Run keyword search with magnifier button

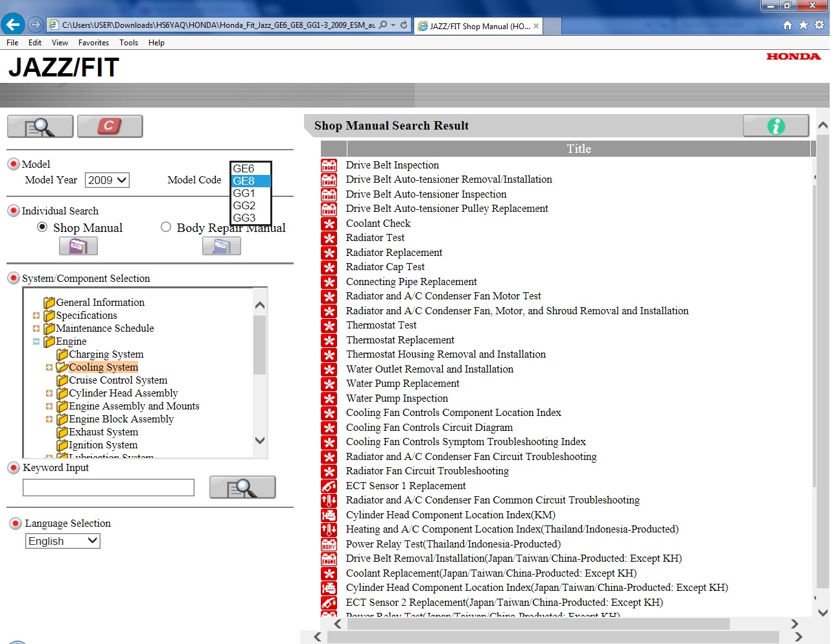point(242,487)
